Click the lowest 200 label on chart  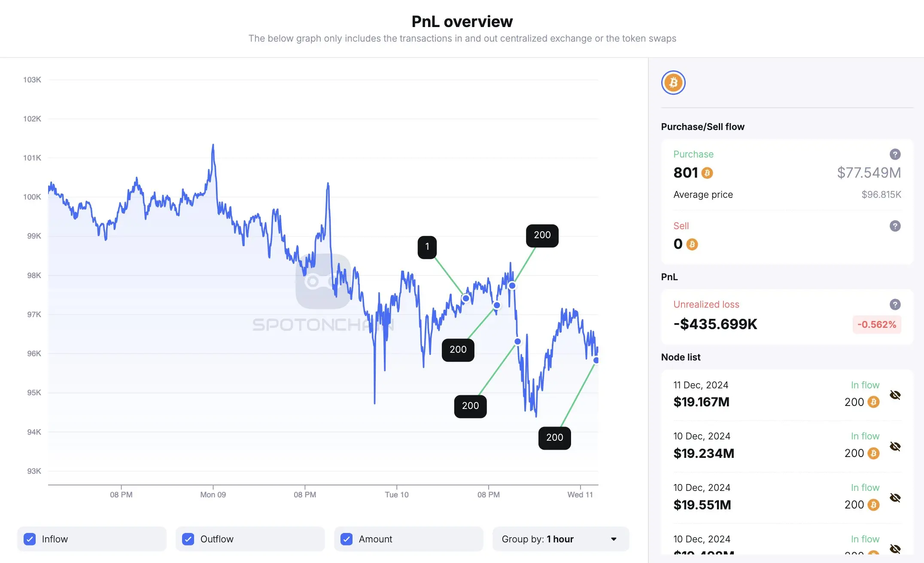tap(554, 438)
